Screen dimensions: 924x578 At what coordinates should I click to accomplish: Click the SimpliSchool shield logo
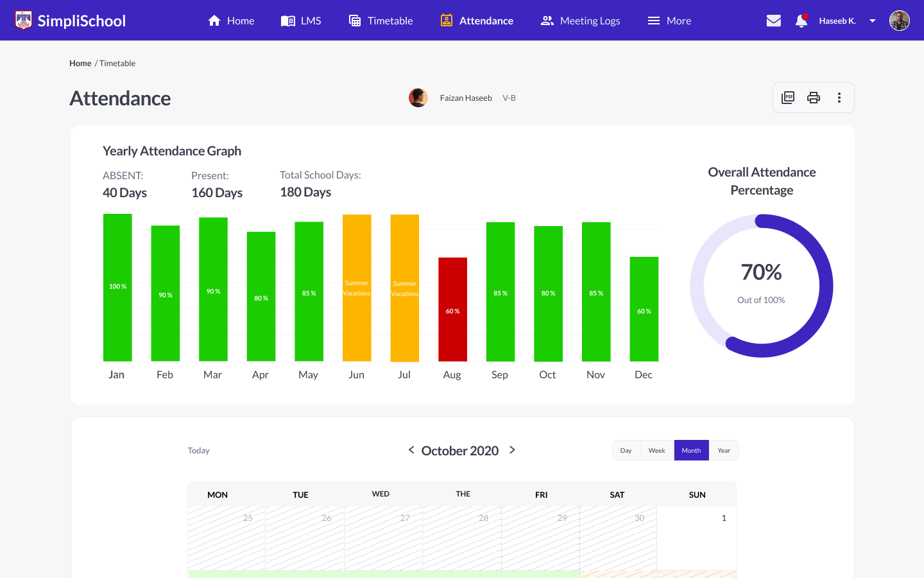[24, 21]
